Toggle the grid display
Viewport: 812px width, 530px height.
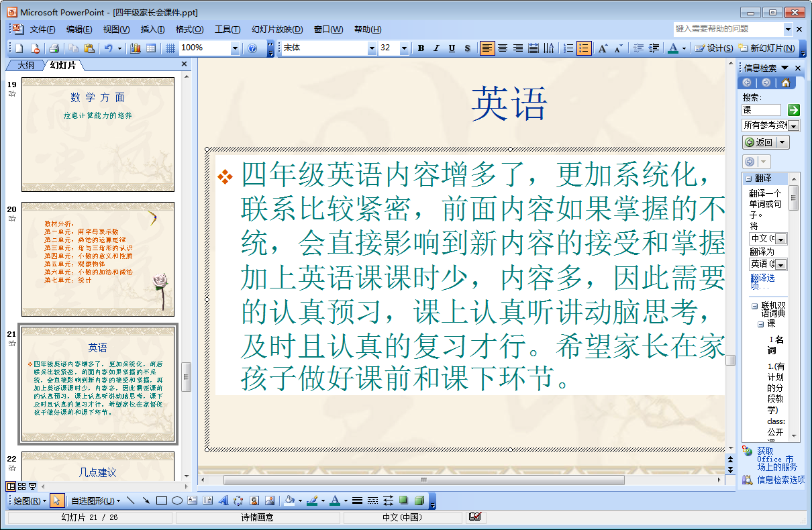click(x=170, y=48)
